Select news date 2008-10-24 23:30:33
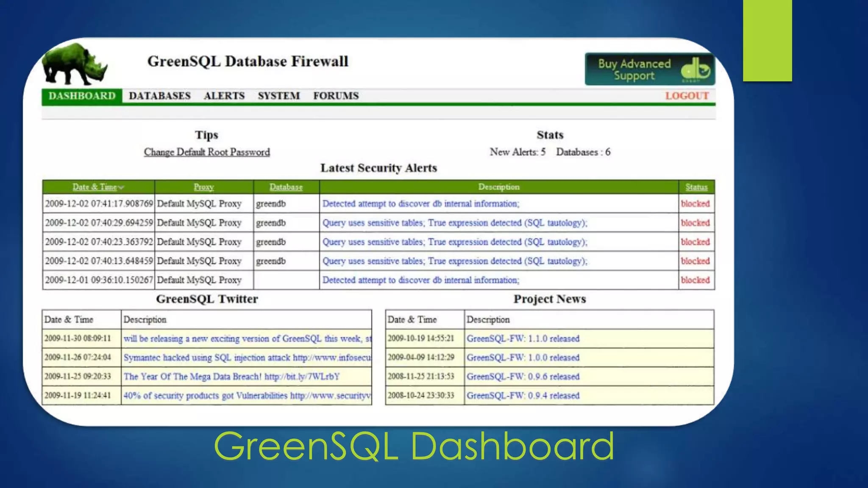Image resolution: width=868 pixels, height=488 pixels. point(421,395)
